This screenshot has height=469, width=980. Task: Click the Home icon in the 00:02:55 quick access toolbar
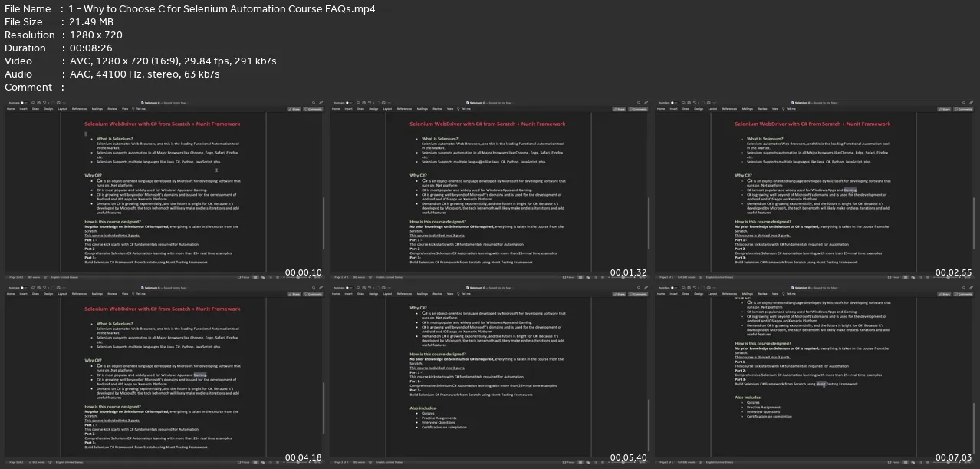coord(683,103)
